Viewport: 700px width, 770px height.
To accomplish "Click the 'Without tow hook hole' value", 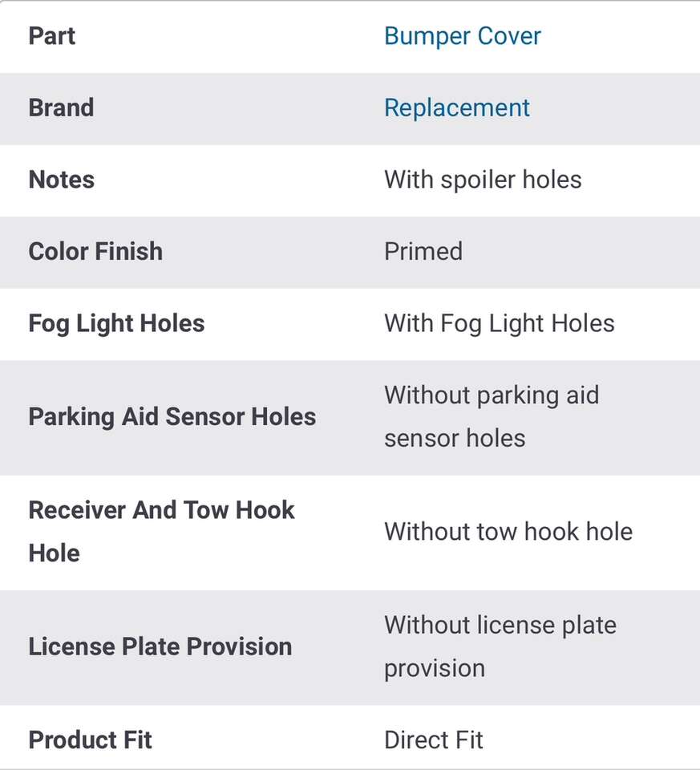I will click(x=508, y=532).
